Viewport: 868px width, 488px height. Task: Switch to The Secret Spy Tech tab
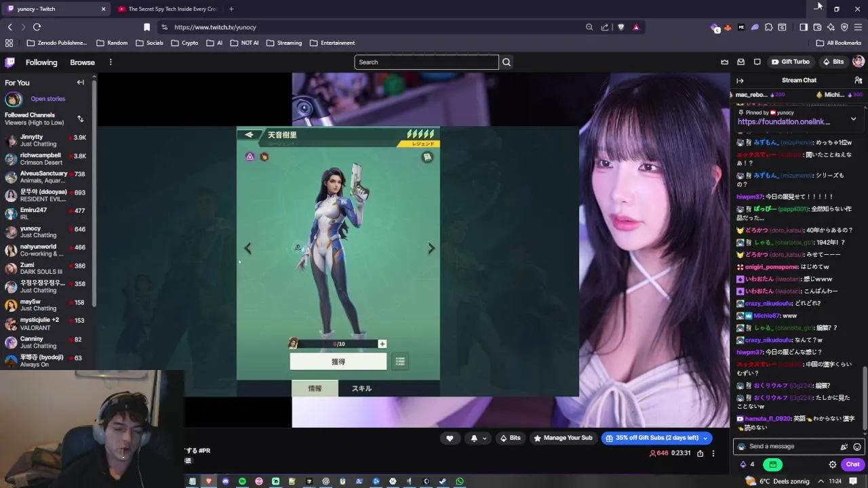(x=168, y=9)
